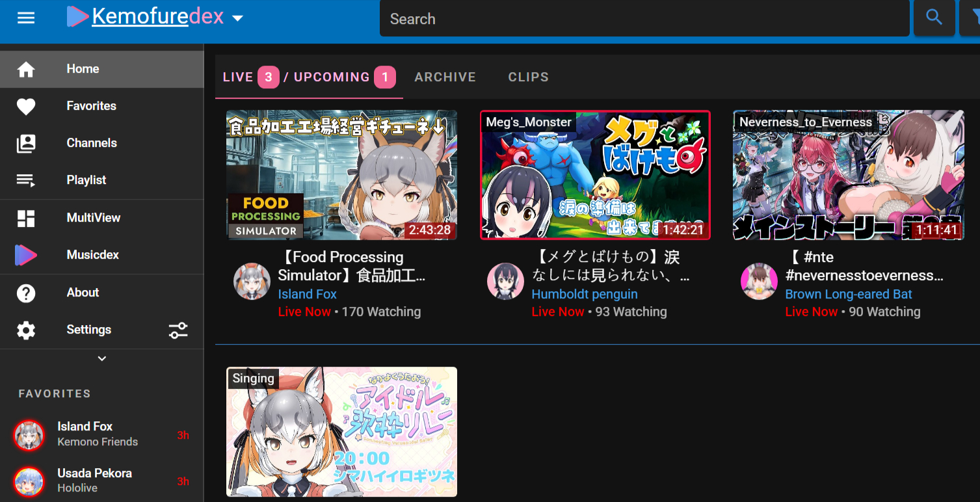Select the Live / Upcoming tab

point(309,77)
